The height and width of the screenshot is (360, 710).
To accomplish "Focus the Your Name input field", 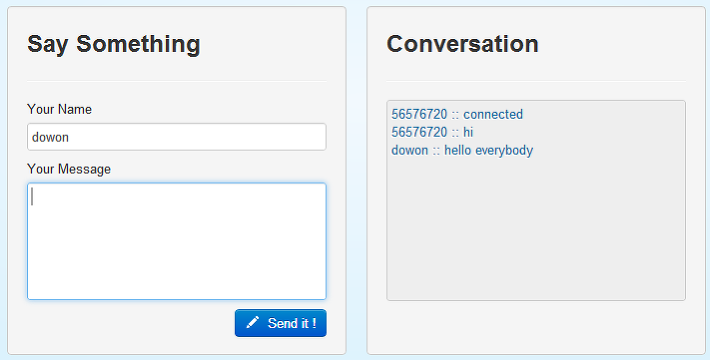I will pyautogui.click(x=177, y=137).
